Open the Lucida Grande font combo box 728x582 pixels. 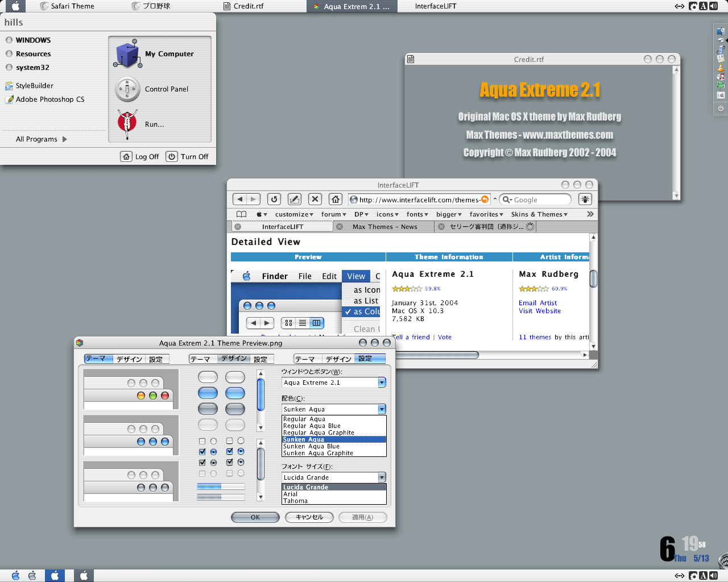pos(334,477)
